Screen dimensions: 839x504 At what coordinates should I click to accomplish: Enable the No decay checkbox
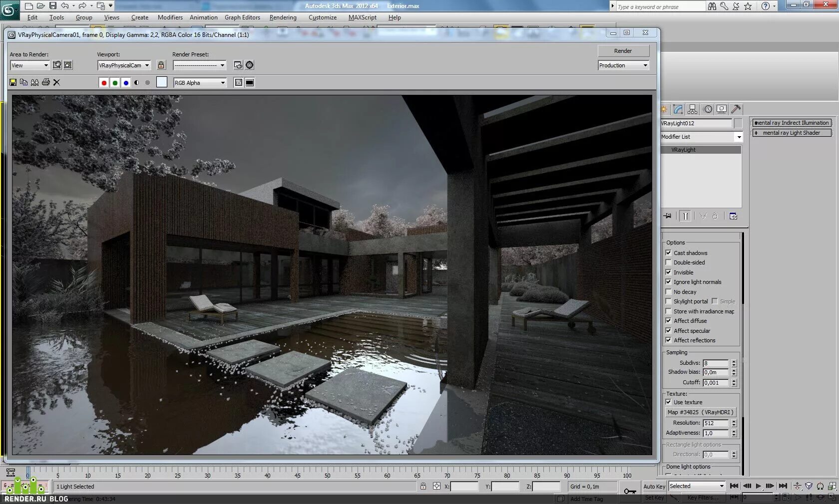668,292
